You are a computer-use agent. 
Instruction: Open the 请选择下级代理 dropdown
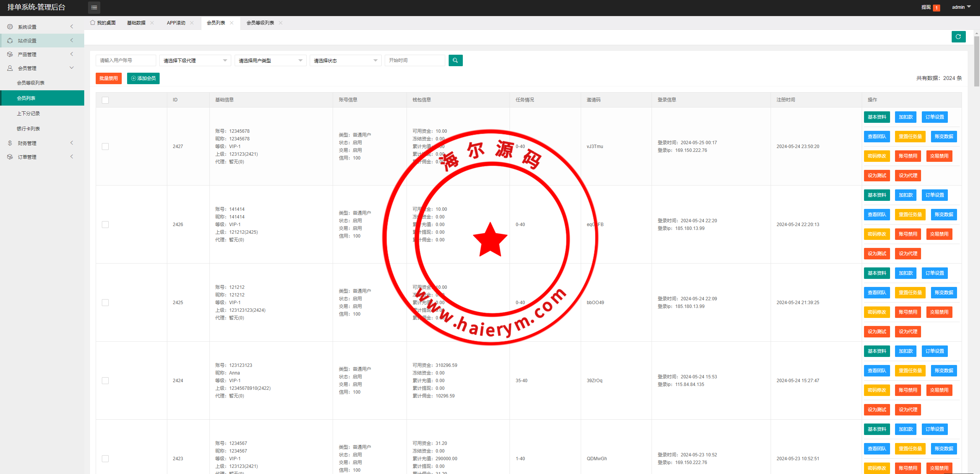(195, 60)
